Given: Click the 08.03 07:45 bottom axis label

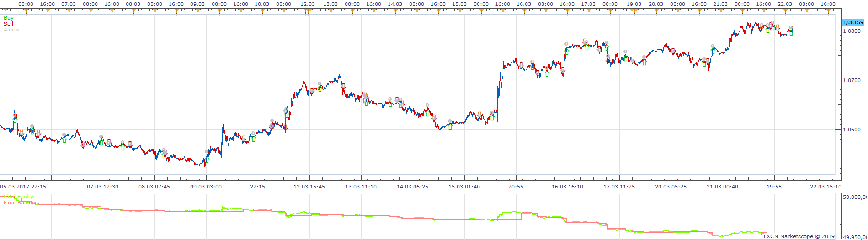Looking at the screenshot, I should [154, 187].
